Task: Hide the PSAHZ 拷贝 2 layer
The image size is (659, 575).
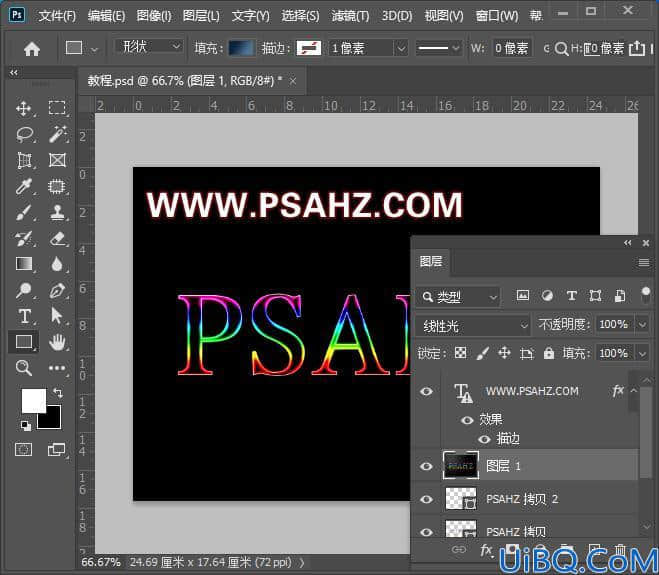Action: 427,499
